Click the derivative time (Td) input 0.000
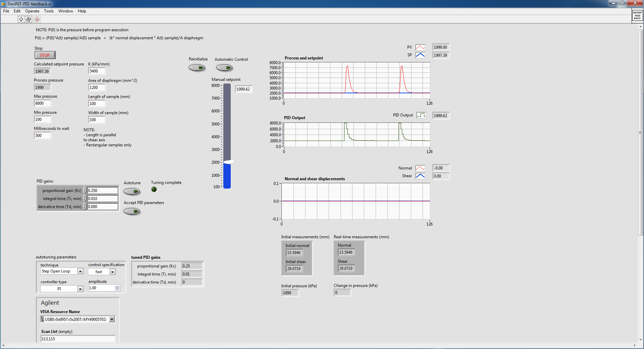The height and width of the screenshot is (349, 644). pyautogui.click(x=103, y=206)
